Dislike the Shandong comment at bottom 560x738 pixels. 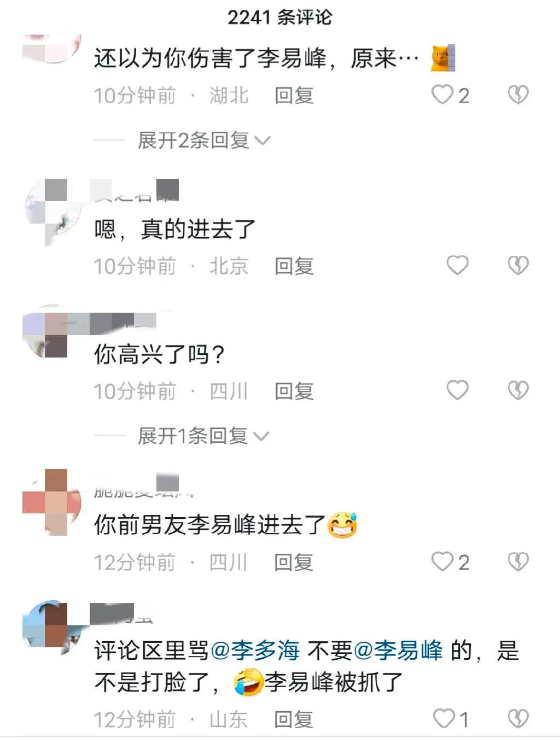pos(518,718)
